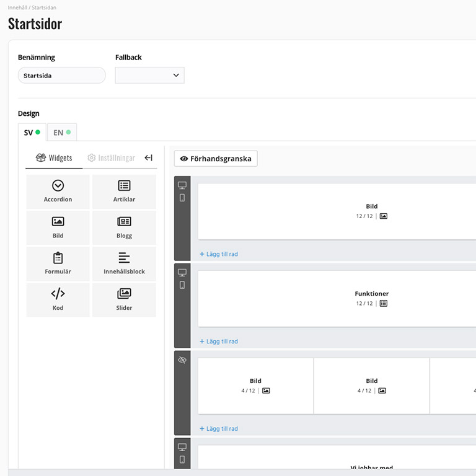Toggle mobile visibility for Funktioner row
476x476 pixels.
(182, 285)
